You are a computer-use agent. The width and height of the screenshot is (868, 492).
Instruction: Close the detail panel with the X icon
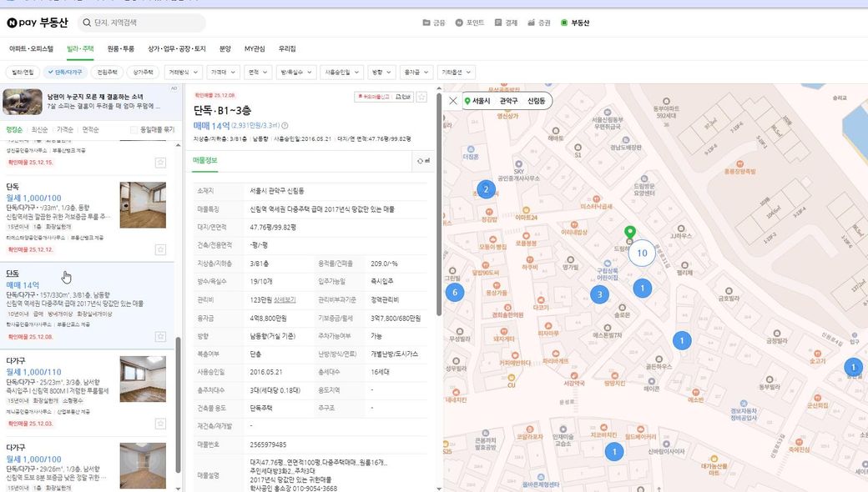point(452,101)
